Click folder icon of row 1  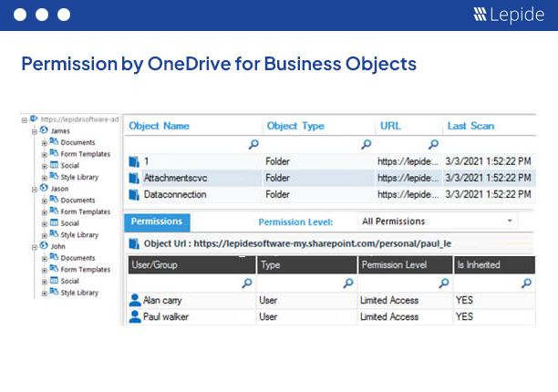134,161
